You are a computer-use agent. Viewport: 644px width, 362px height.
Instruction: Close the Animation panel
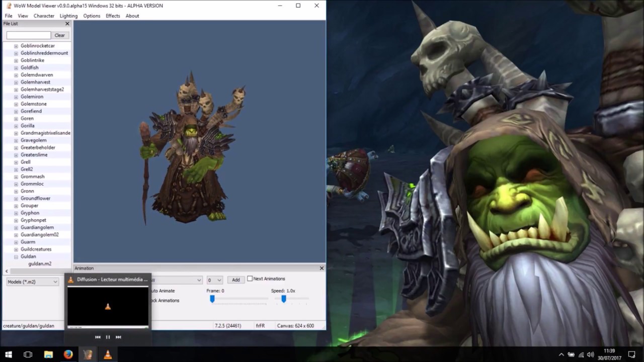[x=321, y=268]
